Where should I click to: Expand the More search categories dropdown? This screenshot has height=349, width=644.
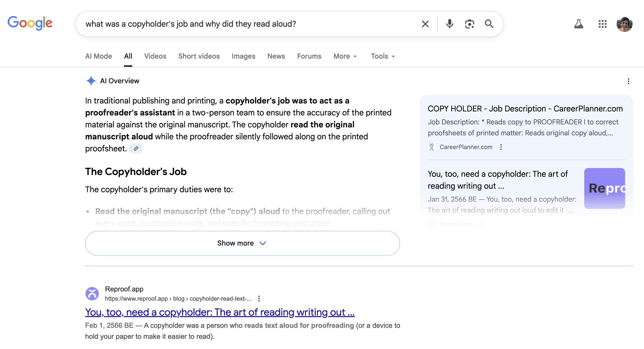(345, 56)
